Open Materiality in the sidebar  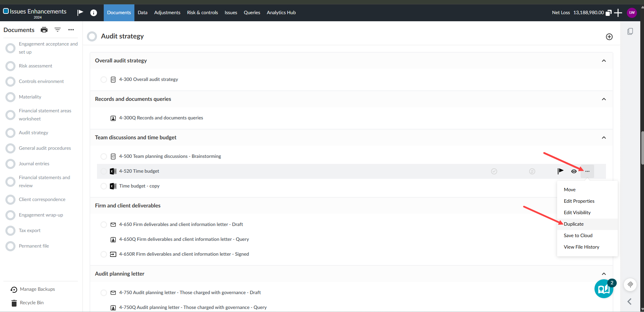click(x=30, y=97)
